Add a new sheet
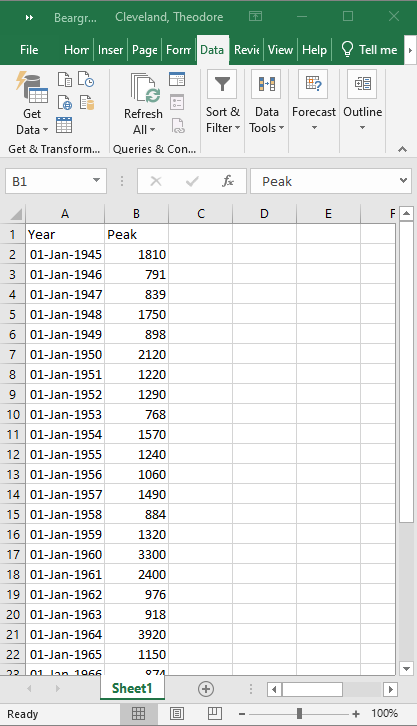The width and height of the screenshot is (417, 726). coord(206,689)
